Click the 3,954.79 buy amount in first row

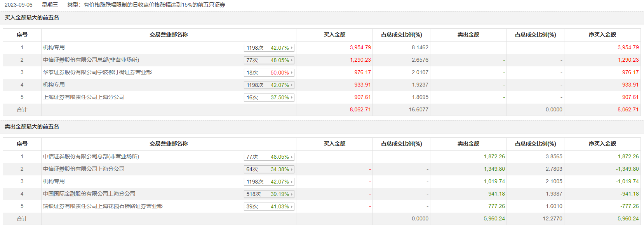pos(360,48)
